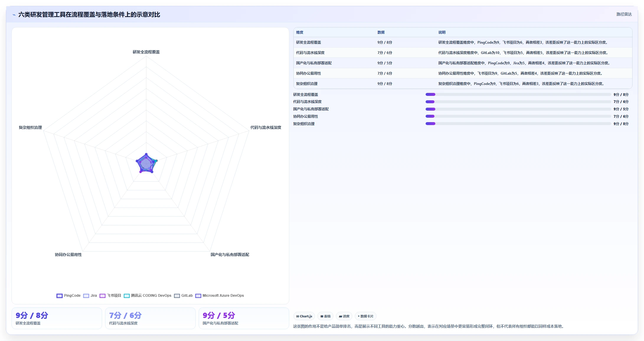The image size is (644, 341).
Task: Toggle Jira series in chart legend
Action: click(90, 296)
